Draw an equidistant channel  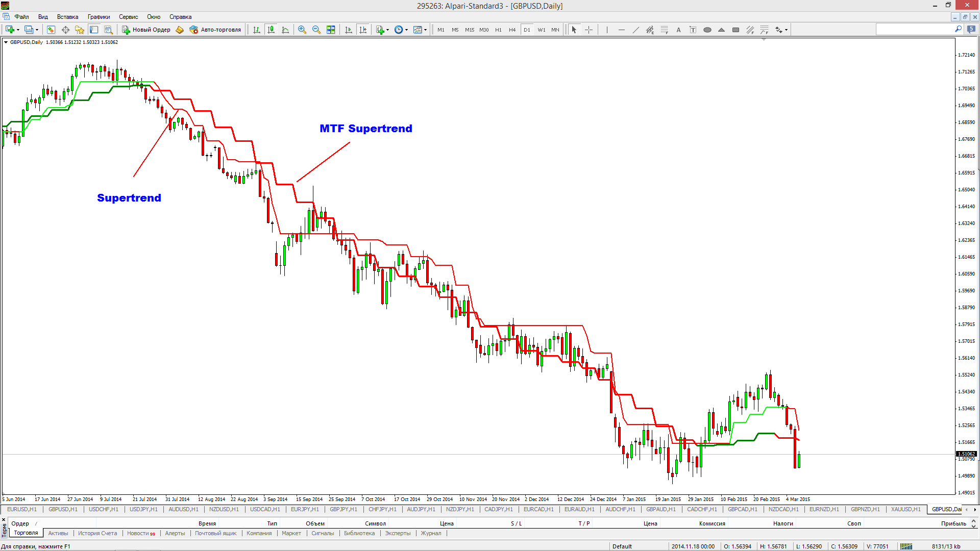click(x=650, y=30)
